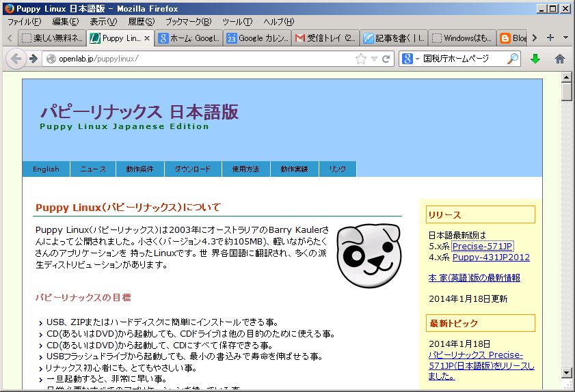Image resolution: width=575 pixels, height=392 pixels.
Task: Switch to the 記事を書く tab
Action: (x=394, y=38)
